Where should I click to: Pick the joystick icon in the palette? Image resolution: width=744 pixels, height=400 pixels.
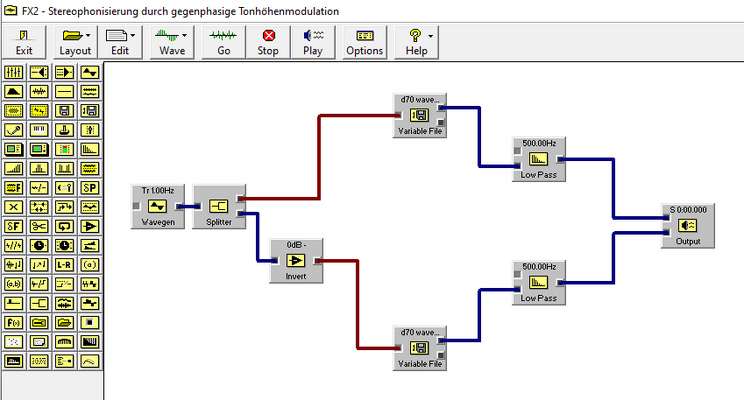65,130
